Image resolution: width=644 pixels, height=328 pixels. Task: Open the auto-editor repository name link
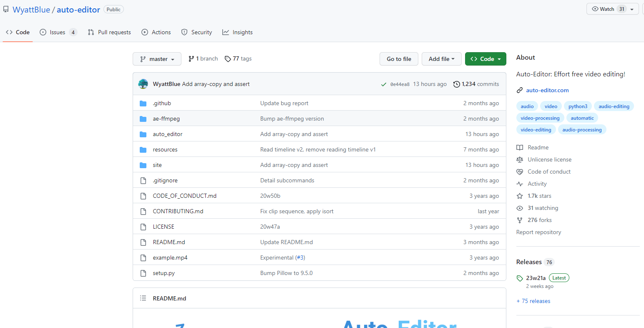point(78,10)
